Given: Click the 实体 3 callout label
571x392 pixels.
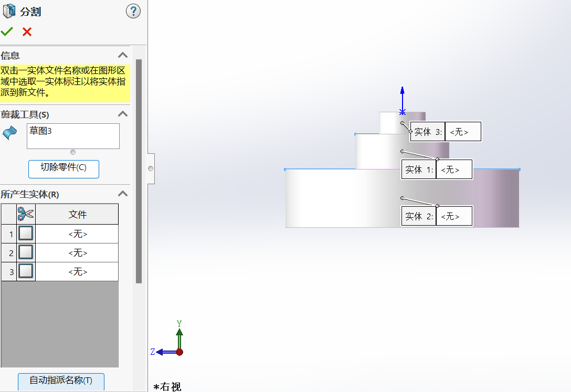Looking at the screenshot, I should [x=428, y=132].
